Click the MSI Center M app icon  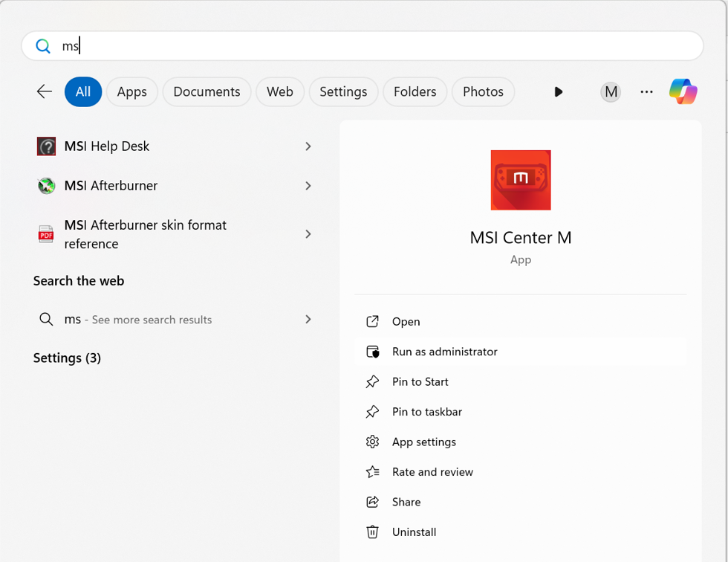(520, 180)
